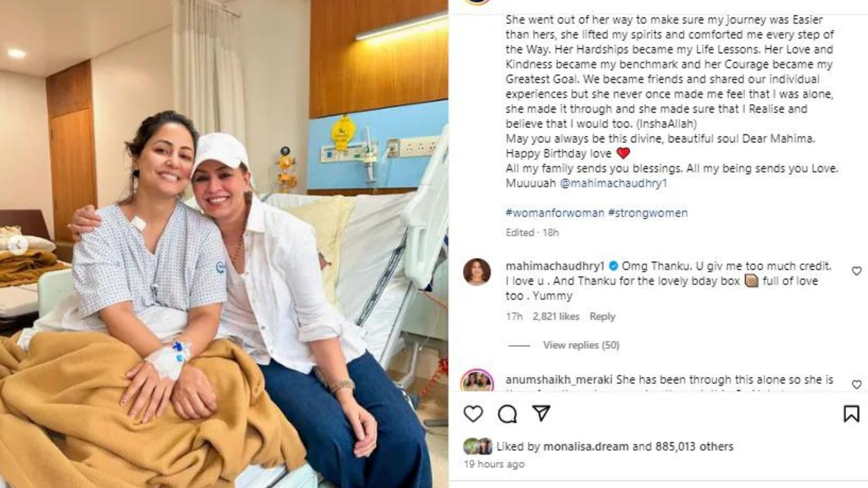Viewport: 868px width, 488px height.
Task: Reply to mahimachaudhry1's comment
Action: [x=602, y=317]
